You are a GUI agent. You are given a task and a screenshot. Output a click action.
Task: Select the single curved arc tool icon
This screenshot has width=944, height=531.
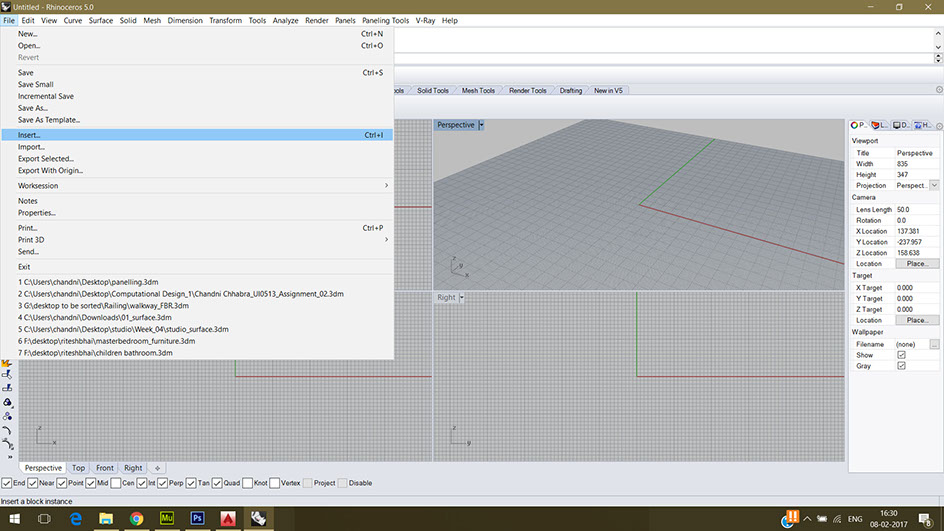click(7, 430)
